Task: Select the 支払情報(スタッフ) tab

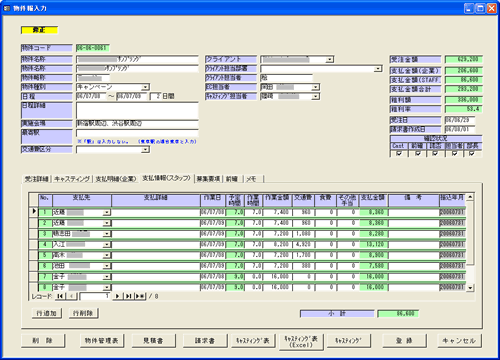Action: (166, 178)
